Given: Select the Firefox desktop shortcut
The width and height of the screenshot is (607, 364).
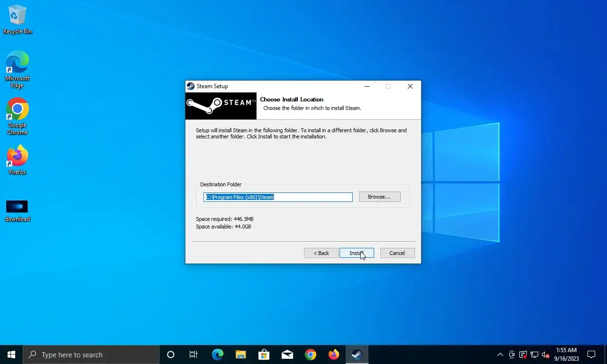Looking at the screenshot, I should [x=18, y=160].
